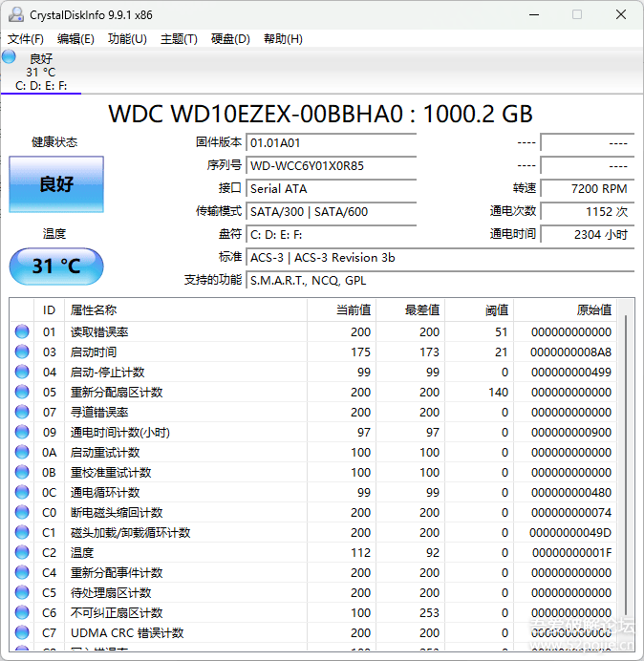The image size is (644, 661).
Task: Select worst value 253 of 不可纠正扇区计数
Action: [x=429, y=613]
